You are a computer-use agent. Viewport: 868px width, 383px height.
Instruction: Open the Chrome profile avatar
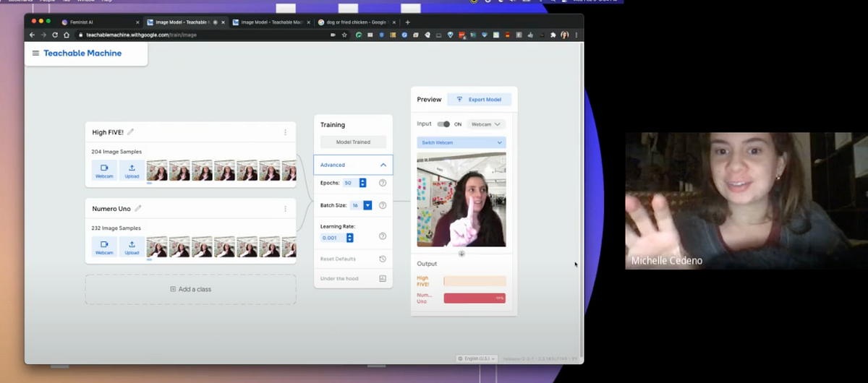(x=564, y=35)
